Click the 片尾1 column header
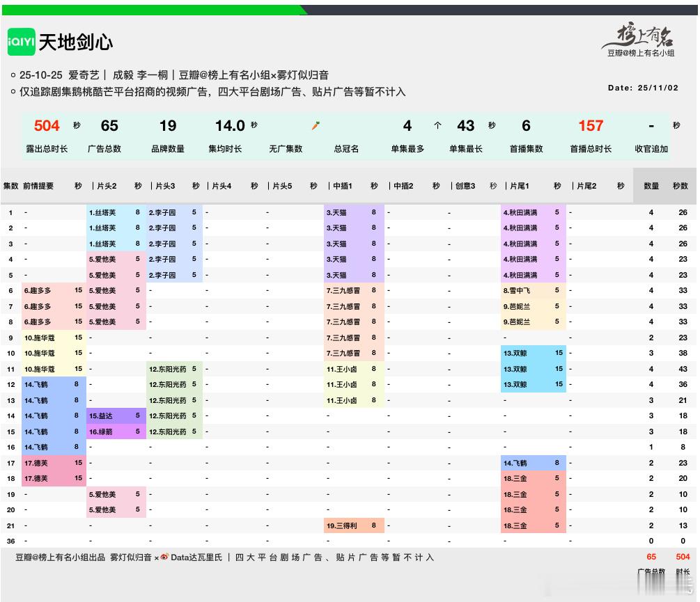Image resolution: width=700 pixels, height=602 pixels. pyautogui.click(x=519, y=186)
